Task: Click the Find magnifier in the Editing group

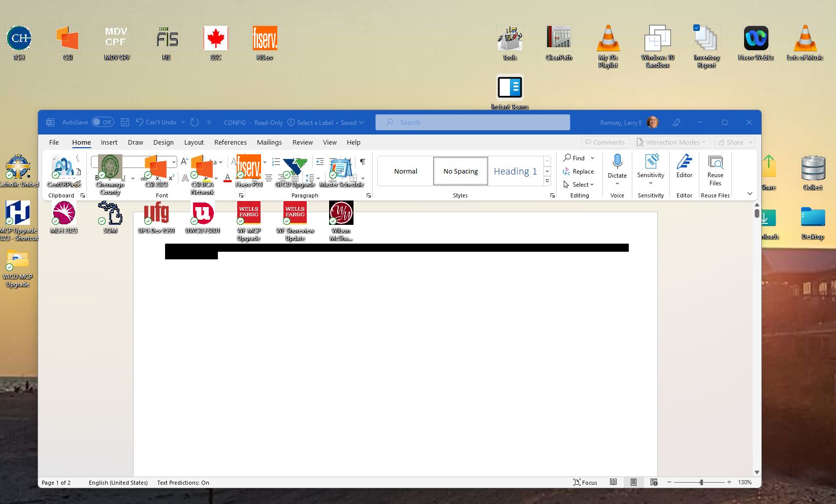Action: pyautogui.click(x=567, y=158)
